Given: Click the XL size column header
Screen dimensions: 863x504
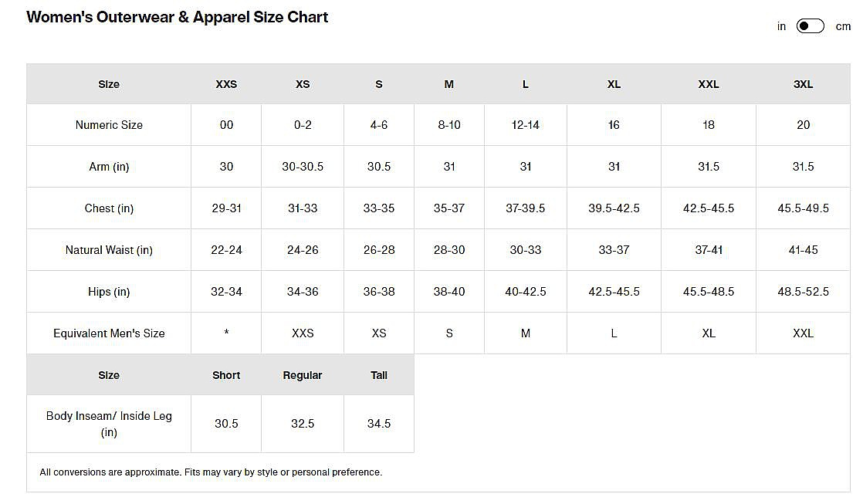Looking at the screenshot, I should [614, 84].
